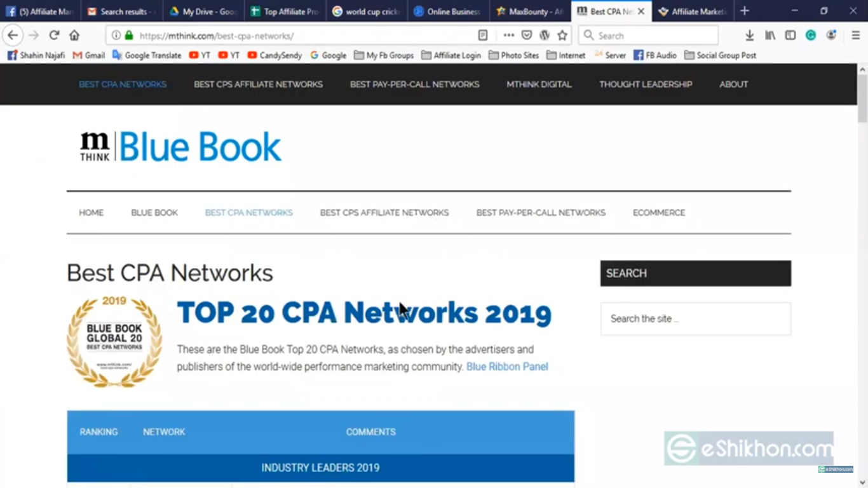Go to BEST PAY-PER-CALL NETWORKS page
868x488 pixels.
click(x=541, y=212)
